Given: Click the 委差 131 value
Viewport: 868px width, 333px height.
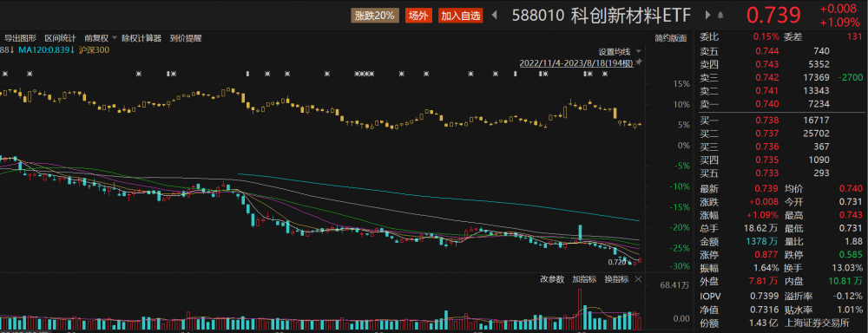Looking at the screenshot, I should point(855,37).
